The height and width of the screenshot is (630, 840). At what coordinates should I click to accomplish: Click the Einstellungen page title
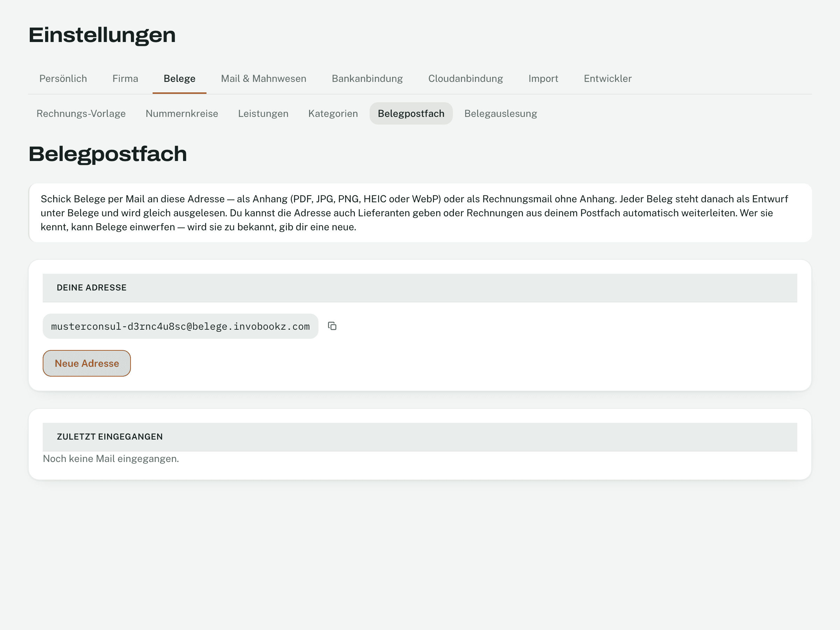(x=102, y=35)
